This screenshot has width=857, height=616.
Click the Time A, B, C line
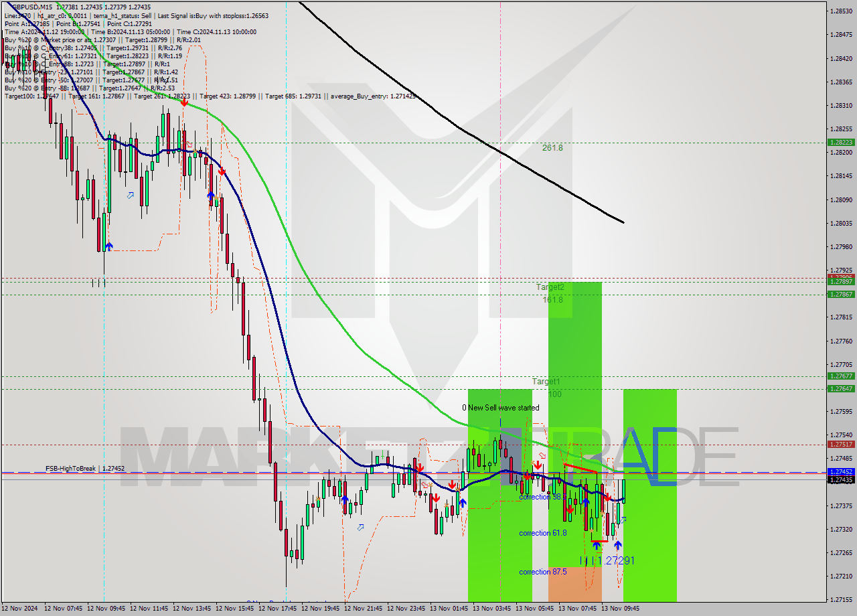point(130,31)
